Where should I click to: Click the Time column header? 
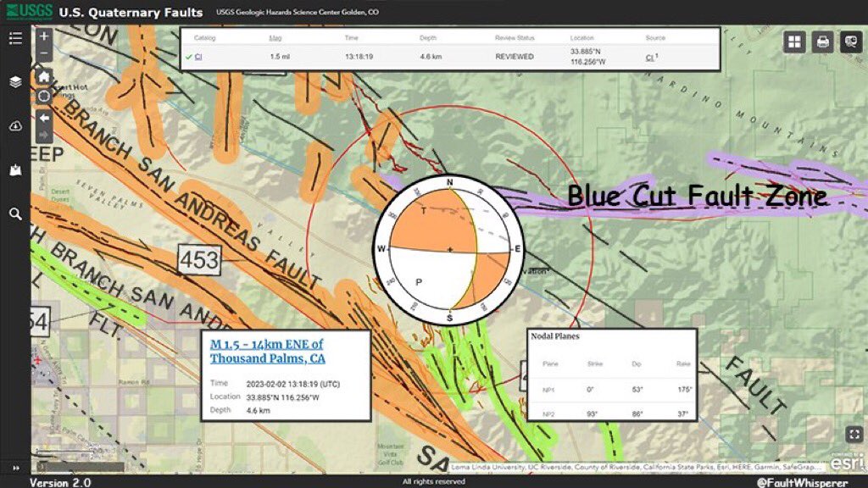(352, 37)
